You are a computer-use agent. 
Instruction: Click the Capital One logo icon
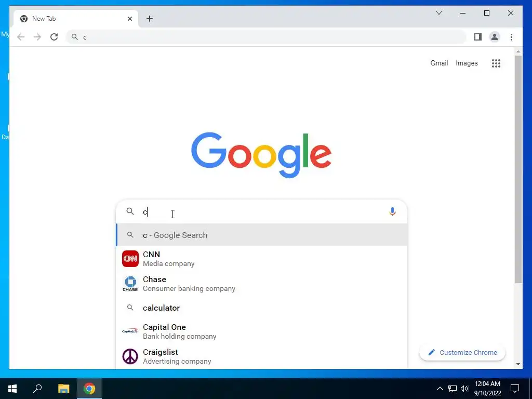pos(130,331)
